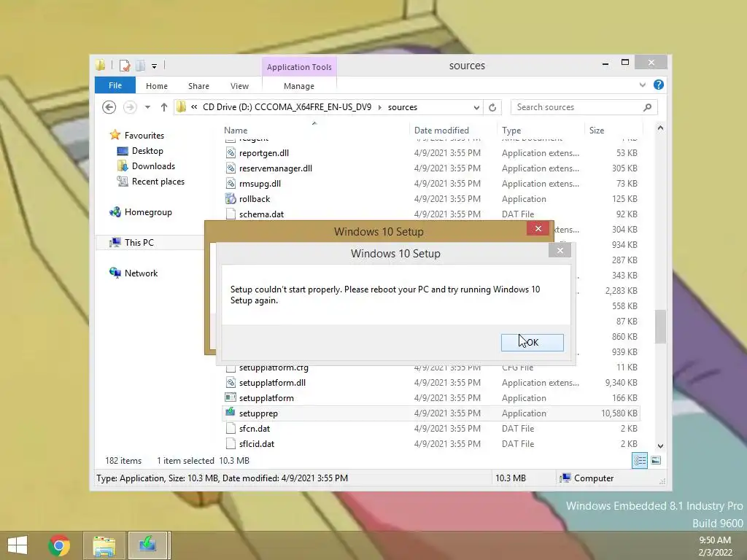Select the setupprep application icon

(x=231, y=413)
